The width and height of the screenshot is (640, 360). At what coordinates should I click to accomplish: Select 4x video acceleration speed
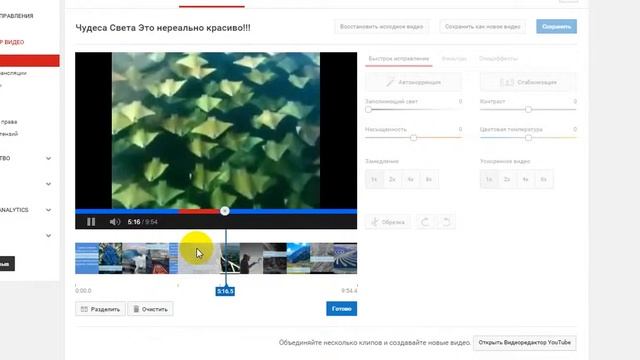point(525,179)
